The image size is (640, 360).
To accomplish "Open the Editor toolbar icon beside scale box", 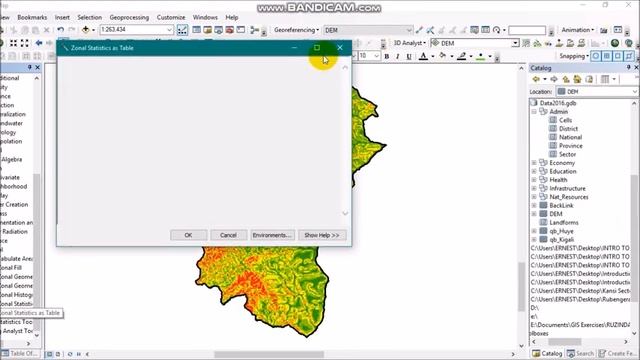I will click(182, 30).
